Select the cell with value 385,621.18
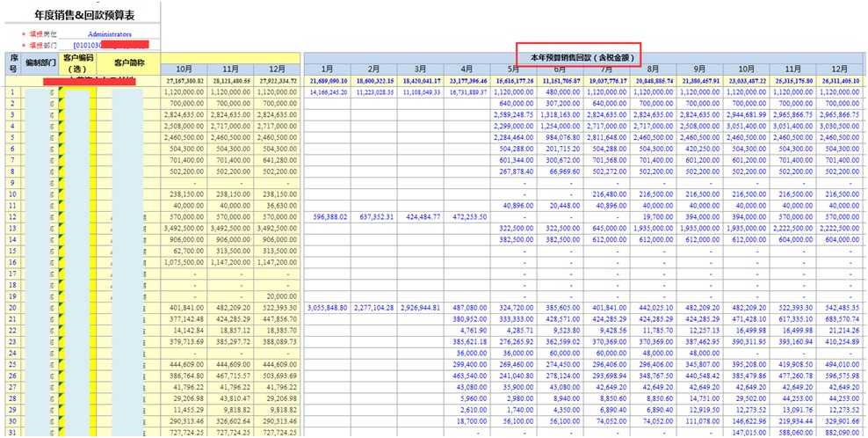 click(467, 341)
